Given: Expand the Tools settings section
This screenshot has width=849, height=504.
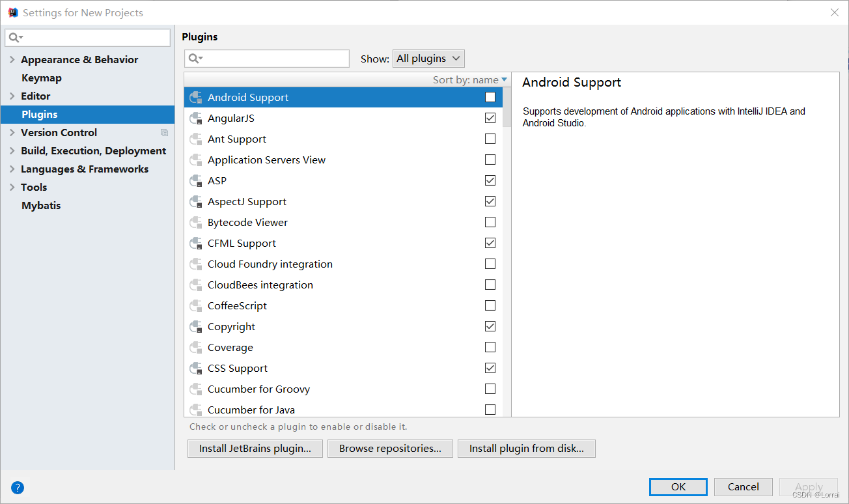Looking at the screenshot, I should [x=12, y=188].
